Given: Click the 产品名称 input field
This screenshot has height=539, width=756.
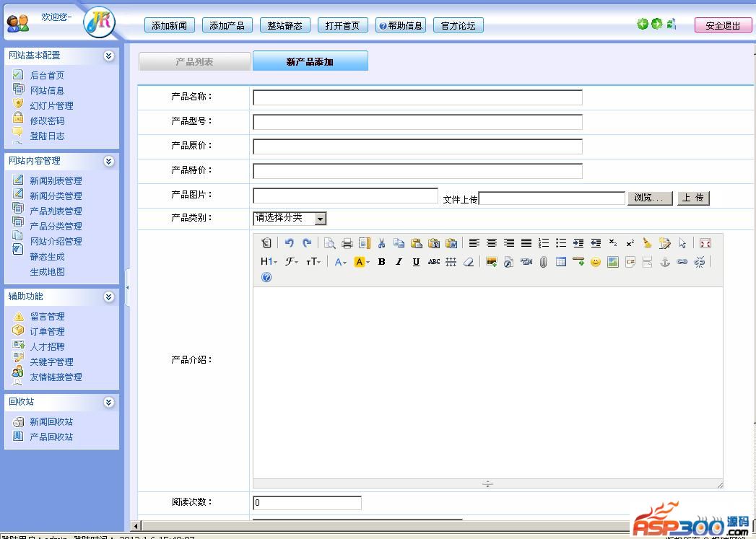Looking at the screenshot, I should pyautogui.click(x=417, y=97).
